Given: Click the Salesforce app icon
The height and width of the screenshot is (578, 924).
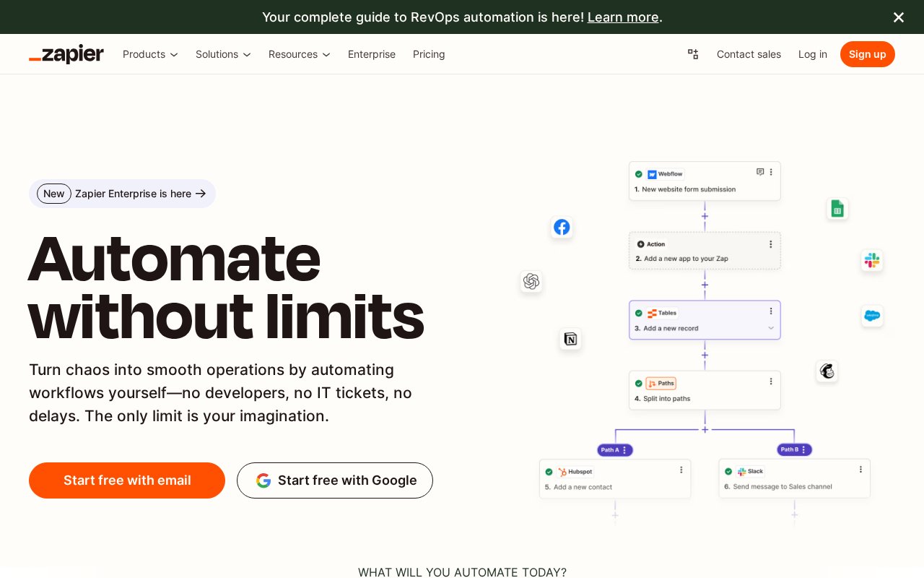Looking at the screenshot, I should pyautogui.click(x=872, y=316).
